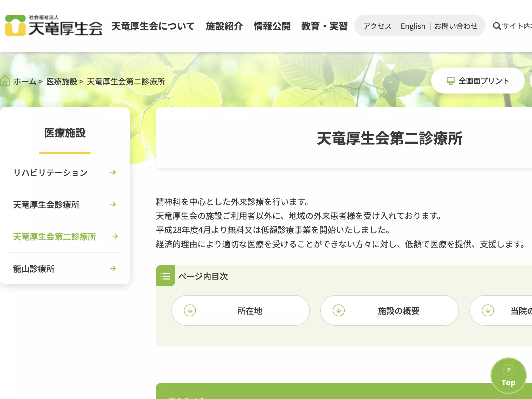Open リハビリテーション sidebar item

click(x=65, y=172)
